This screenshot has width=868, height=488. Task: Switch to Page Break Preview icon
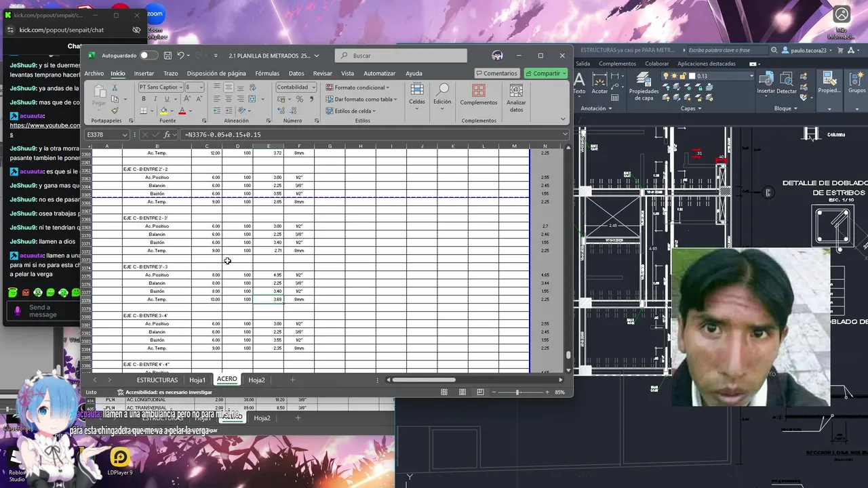click(480, 392)
